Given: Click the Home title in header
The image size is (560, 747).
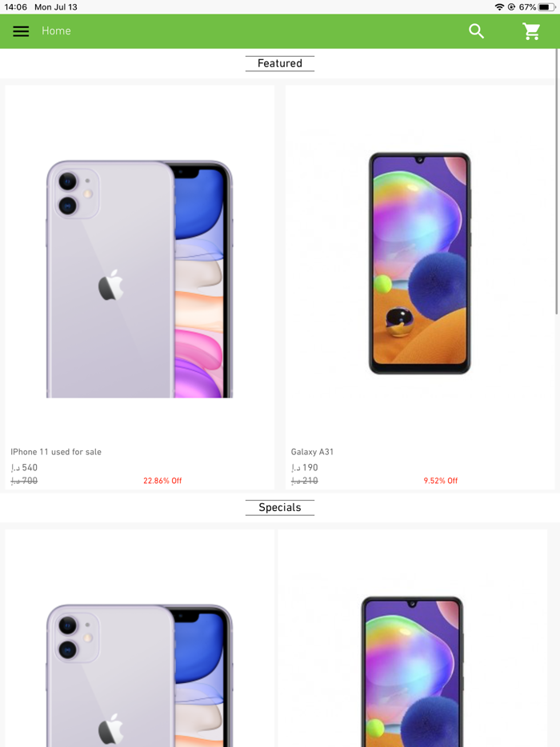Looking at the screenshot, I should (x=56, y=31).
